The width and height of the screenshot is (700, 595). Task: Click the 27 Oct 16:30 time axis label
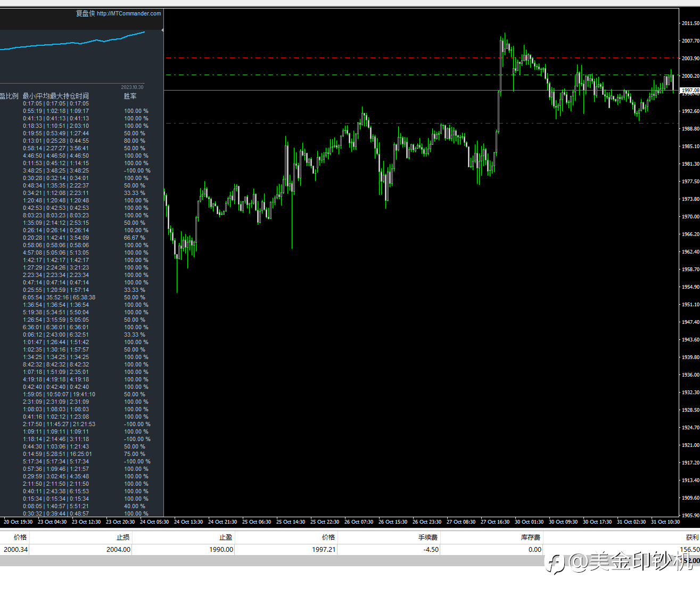click(x=495, y=521)
